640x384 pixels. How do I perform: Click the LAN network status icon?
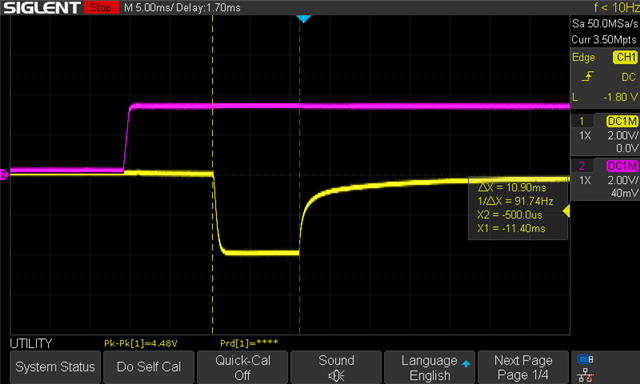586,375
